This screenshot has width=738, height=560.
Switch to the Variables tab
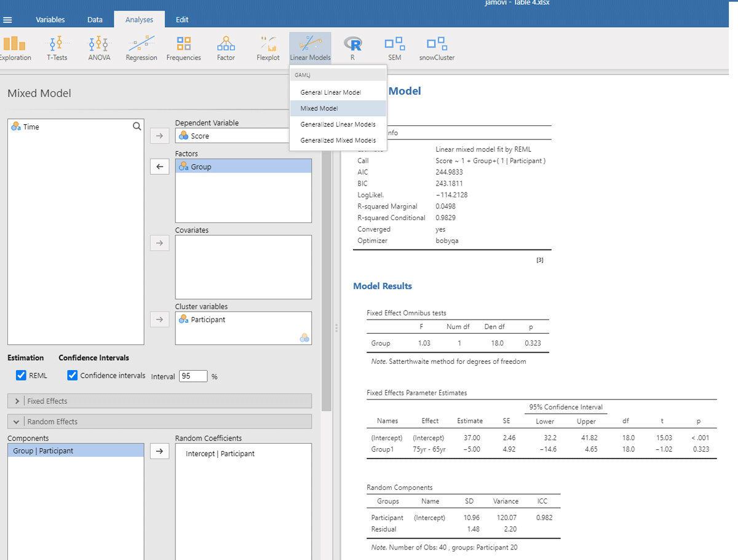tap(50, 20)
